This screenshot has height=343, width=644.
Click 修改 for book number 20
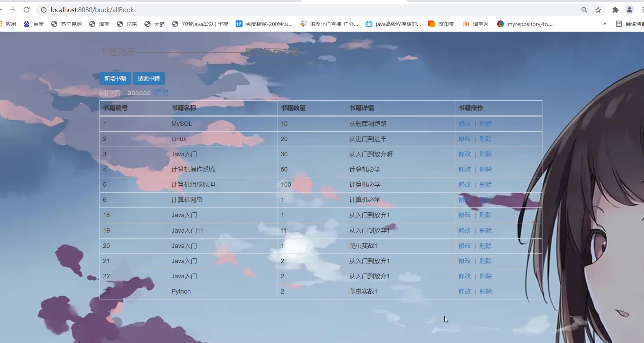[465, 246]
